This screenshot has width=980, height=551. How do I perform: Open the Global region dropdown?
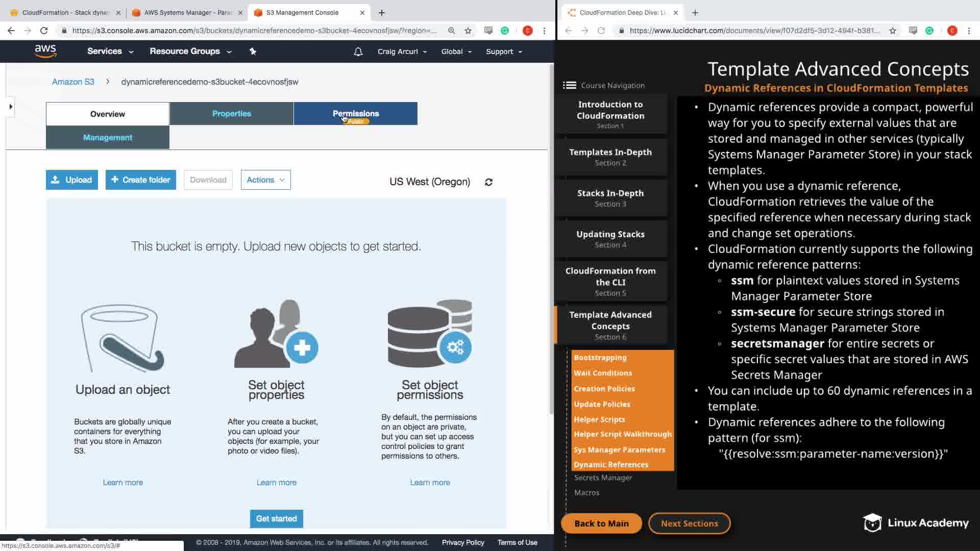[x=456, y=52]
